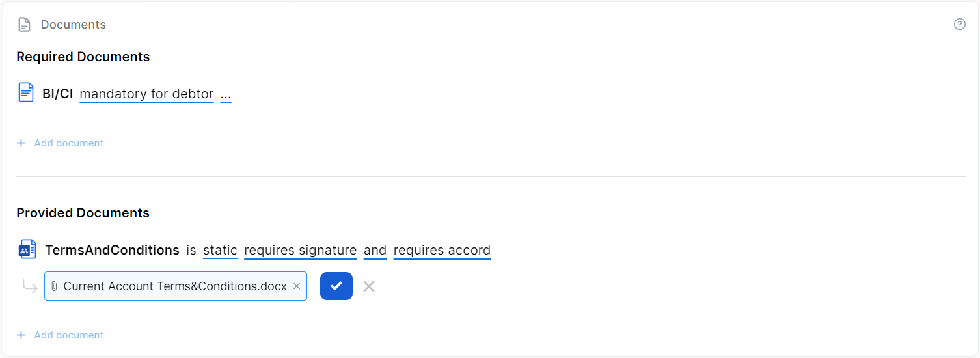Toggle the 'requires accord' option

442,250
